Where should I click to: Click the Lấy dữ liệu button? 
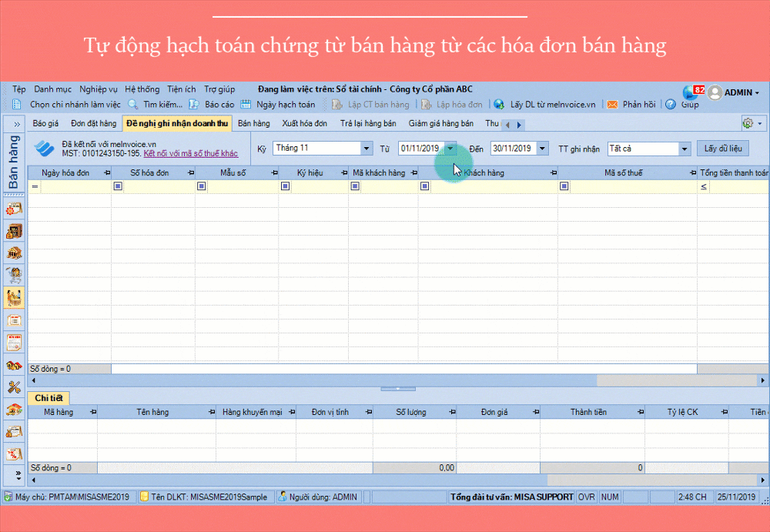[x=722, y=148]
